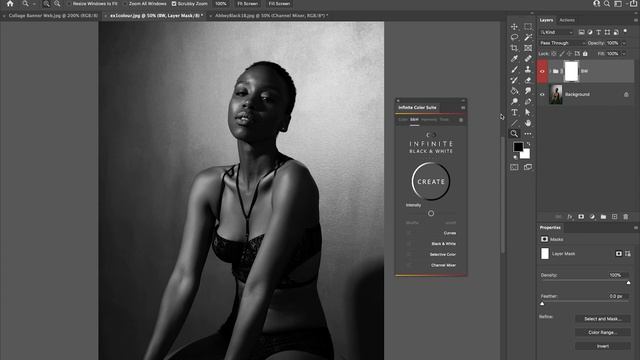Switch to AbbeyBlack18.jpg document tab

pyautogui.click(x=269, y=16)
